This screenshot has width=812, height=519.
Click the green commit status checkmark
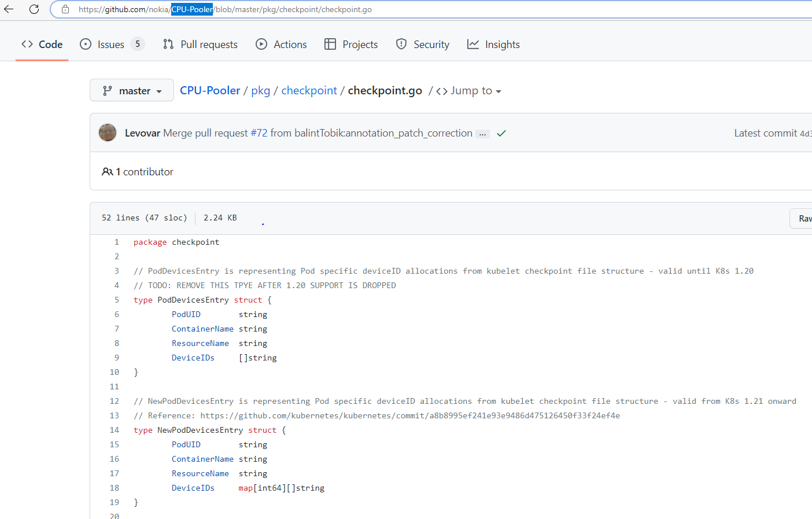tap(501, 132)
